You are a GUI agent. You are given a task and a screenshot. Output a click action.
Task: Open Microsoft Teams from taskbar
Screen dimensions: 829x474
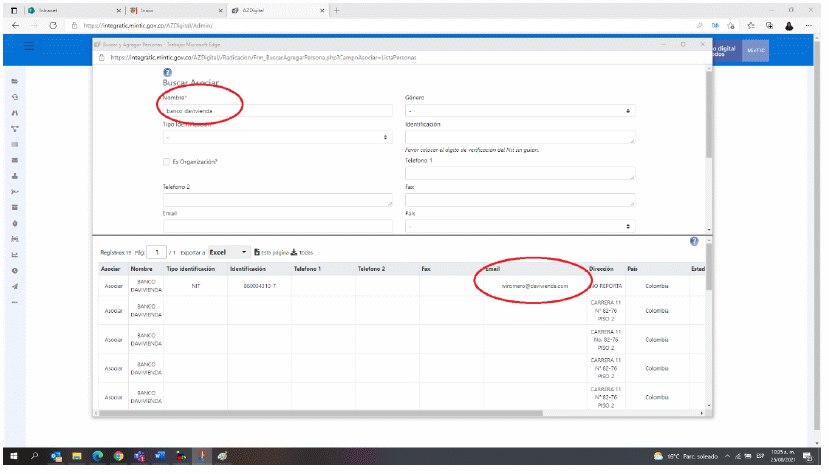139,456
